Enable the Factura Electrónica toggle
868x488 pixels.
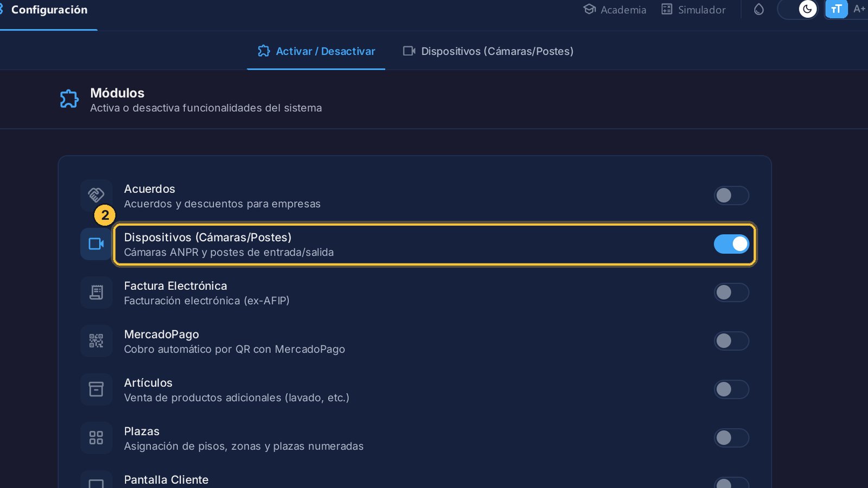(x=731, y=292)
